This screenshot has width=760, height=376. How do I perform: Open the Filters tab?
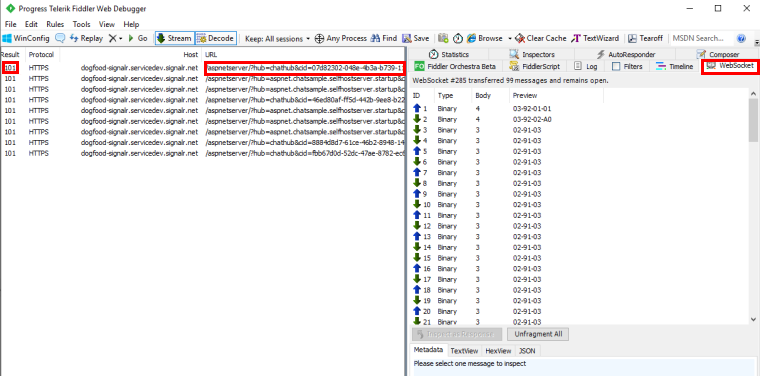pyautogui.click(x=627, y=66)
